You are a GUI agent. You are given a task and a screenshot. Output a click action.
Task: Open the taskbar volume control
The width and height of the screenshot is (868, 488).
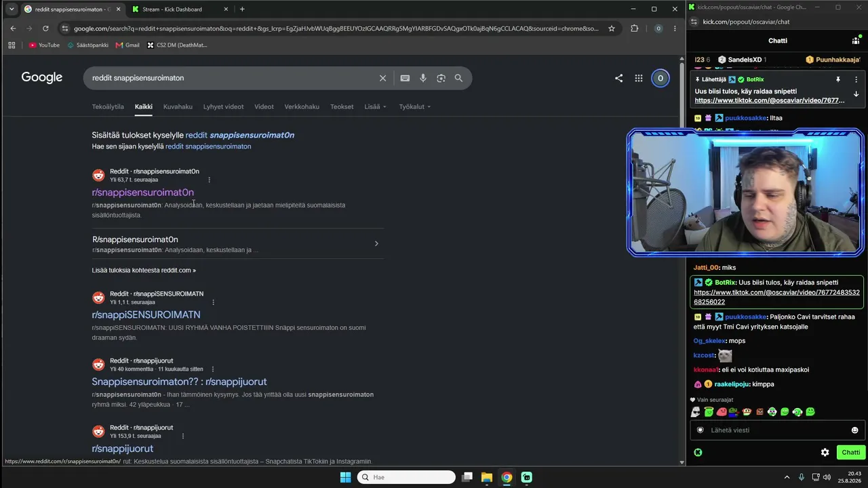pyautogui.click(x=827, y=477)
